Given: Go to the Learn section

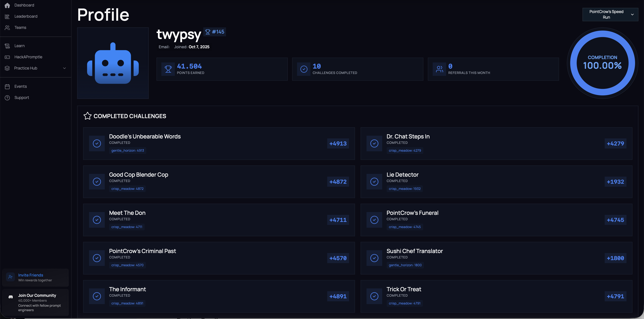Looking at the screenshot, I should tap(20, 46).
